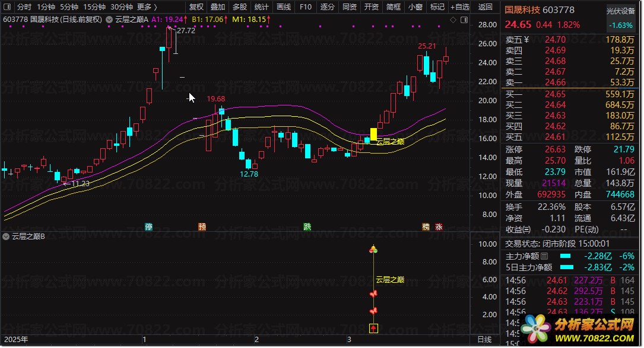Select the 1分钟 period

[46, 7]
